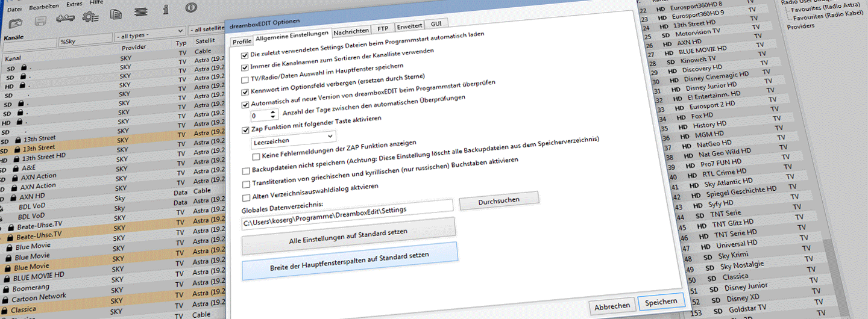Viewport: 868px width, 319px height.
Task: Click the power button toolbar icon
Action: pyautogui.click(x=191, y=8)
